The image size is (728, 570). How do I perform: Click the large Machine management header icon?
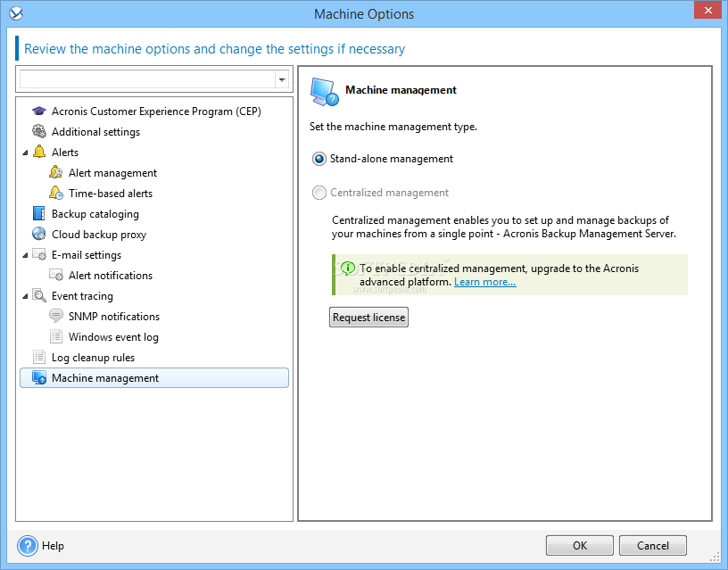click(x=324, y=92)
